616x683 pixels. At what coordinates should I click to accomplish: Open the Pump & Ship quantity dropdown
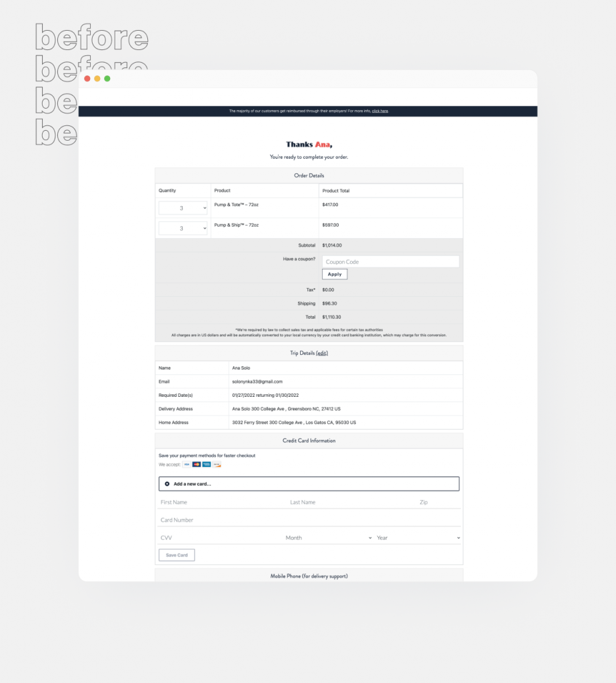tap(183, 228)
